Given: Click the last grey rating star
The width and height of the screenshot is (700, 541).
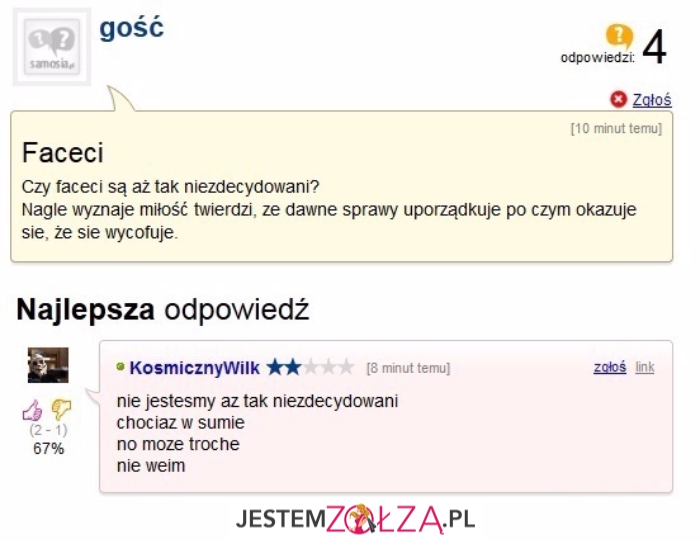Looking at the screenshot, I should 346,367.
